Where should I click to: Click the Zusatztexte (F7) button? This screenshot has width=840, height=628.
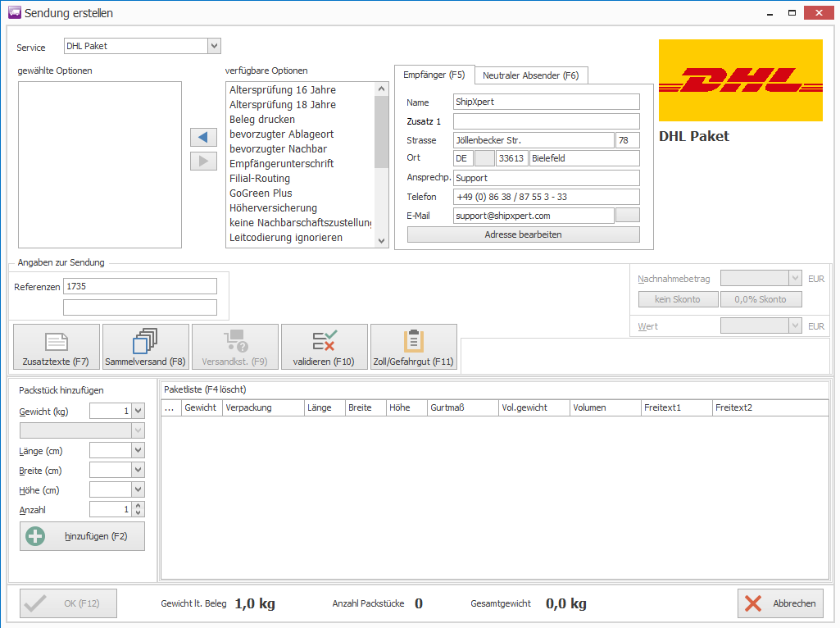[57, 347]
